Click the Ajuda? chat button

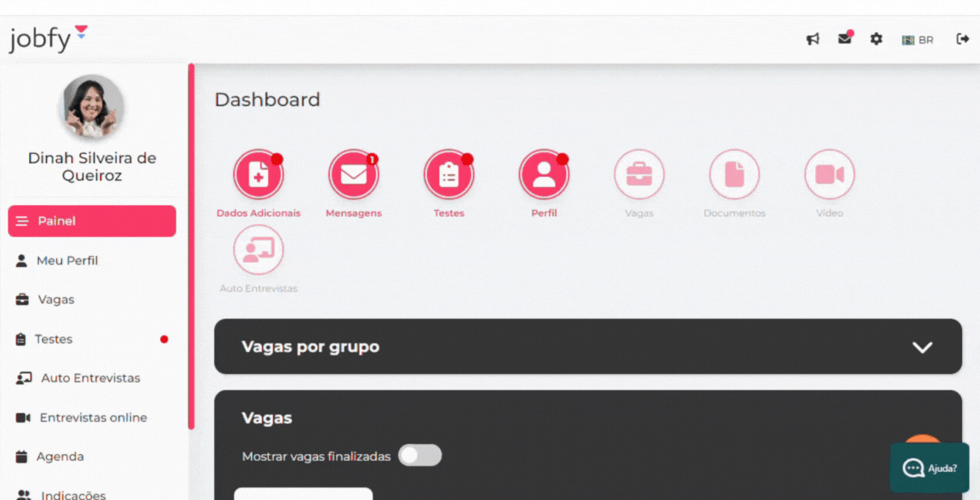click(x=929, y=468)
